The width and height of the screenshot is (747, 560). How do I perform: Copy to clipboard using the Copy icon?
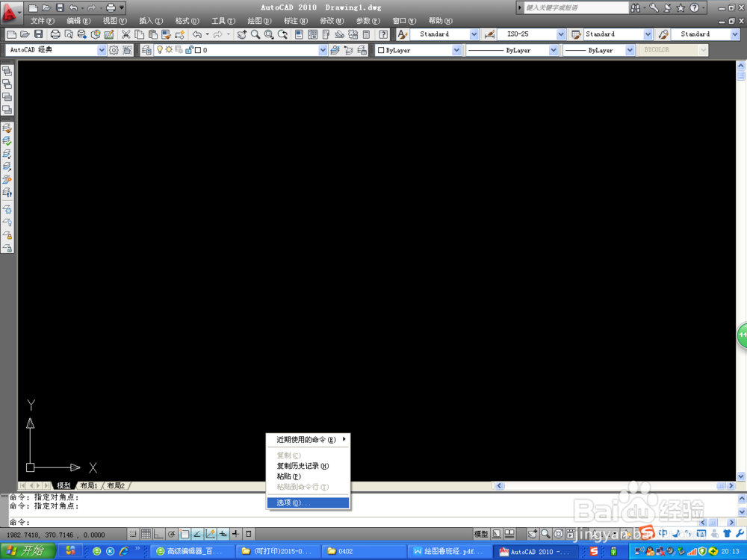coord(139,34)
